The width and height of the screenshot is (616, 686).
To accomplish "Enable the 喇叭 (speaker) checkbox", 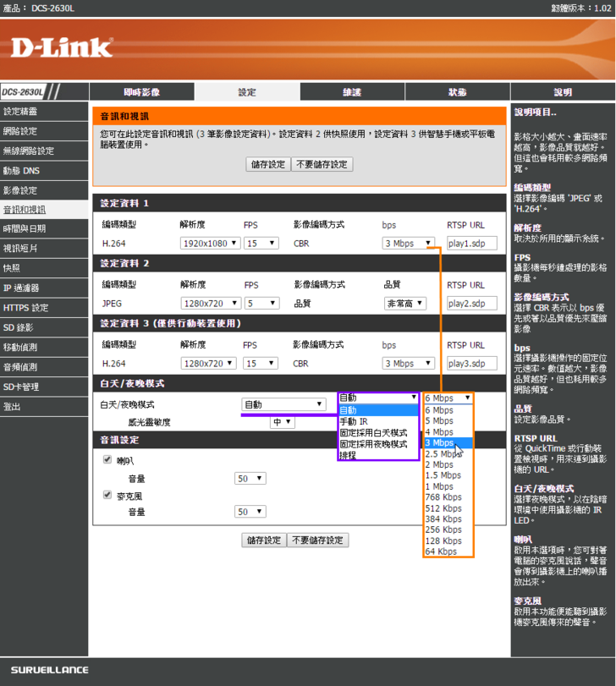I will 107,460.
